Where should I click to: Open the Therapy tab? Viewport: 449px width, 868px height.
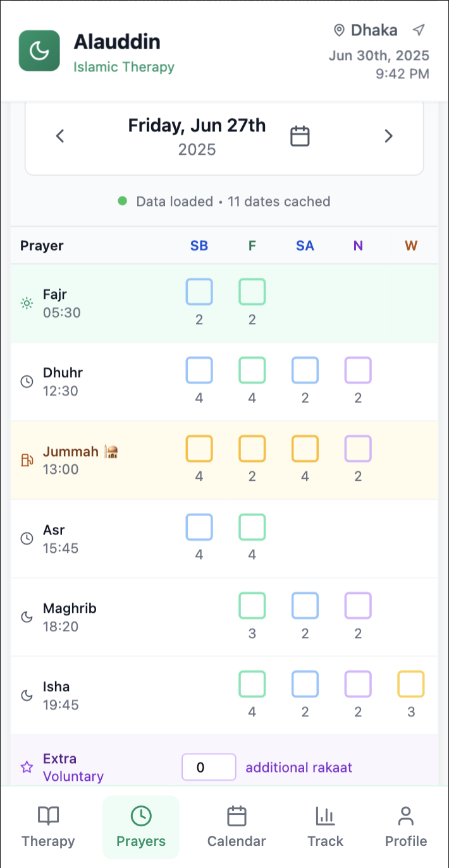tap(48, 827)
